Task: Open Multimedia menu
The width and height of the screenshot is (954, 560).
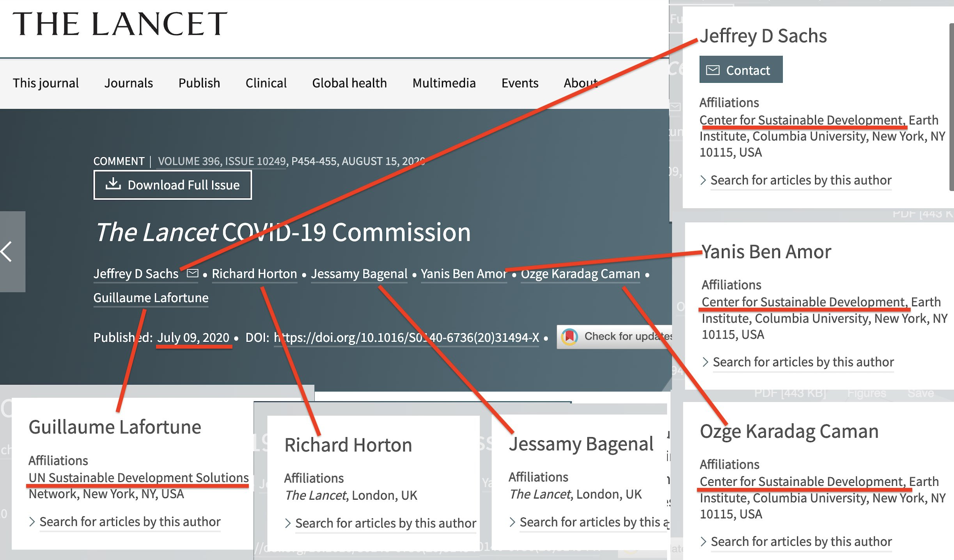Action: point(444,83)
